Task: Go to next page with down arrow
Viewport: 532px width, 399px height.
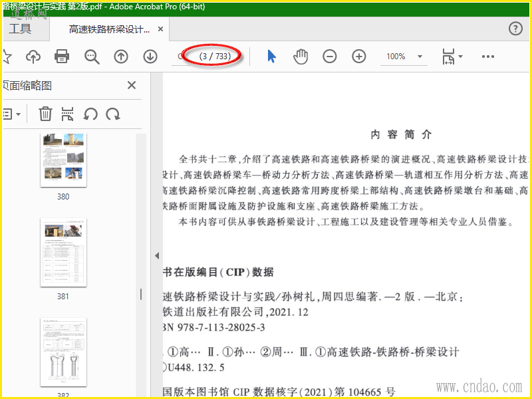Action: (150, 57)
